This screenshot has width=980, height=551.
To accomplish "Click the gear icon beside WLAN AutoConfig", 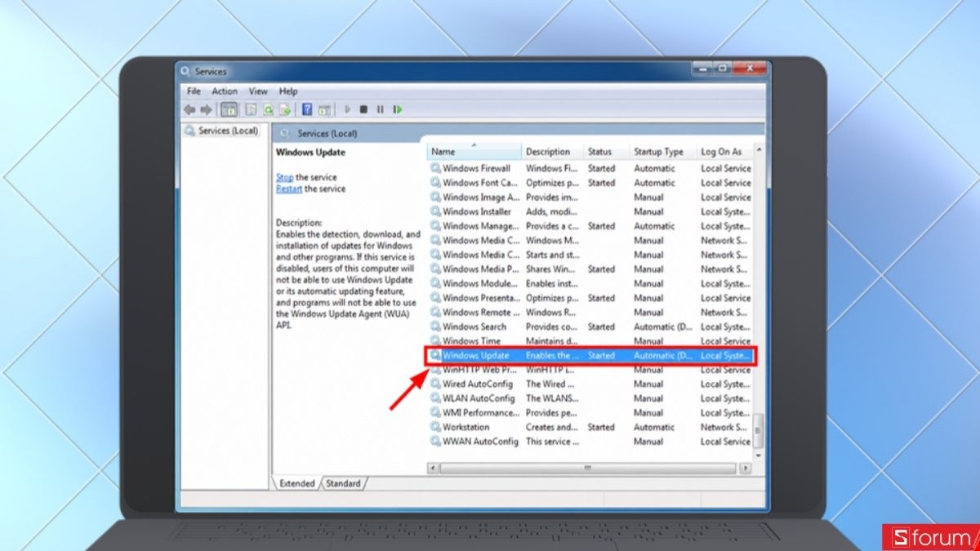I will [436, 398].
